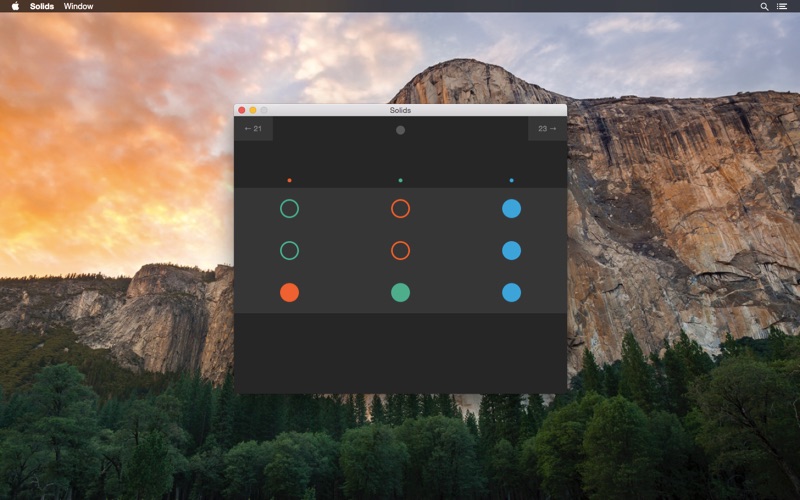Toggle top-row green outlined circle
Screen dimensions: 800x500
289,209
